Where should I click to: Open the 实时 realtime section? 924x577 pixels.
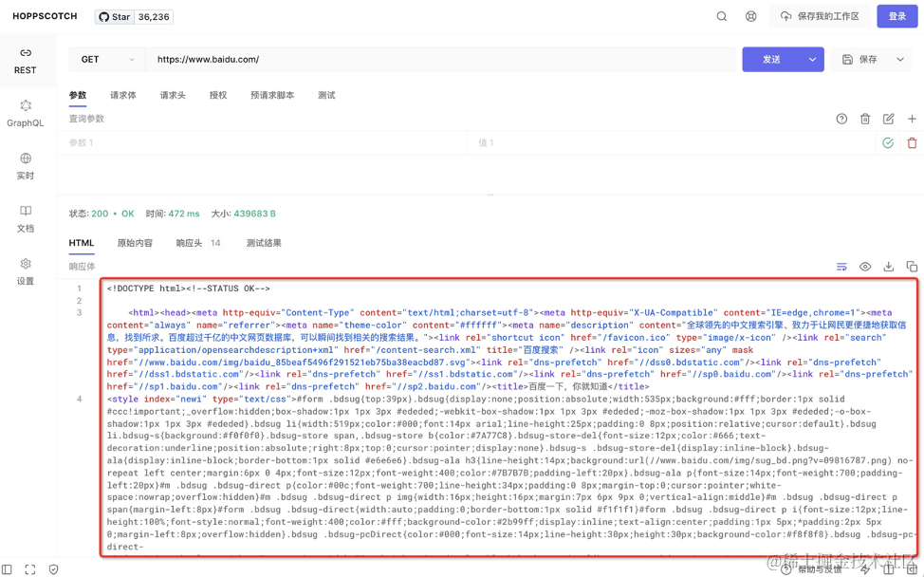(26, 166)
